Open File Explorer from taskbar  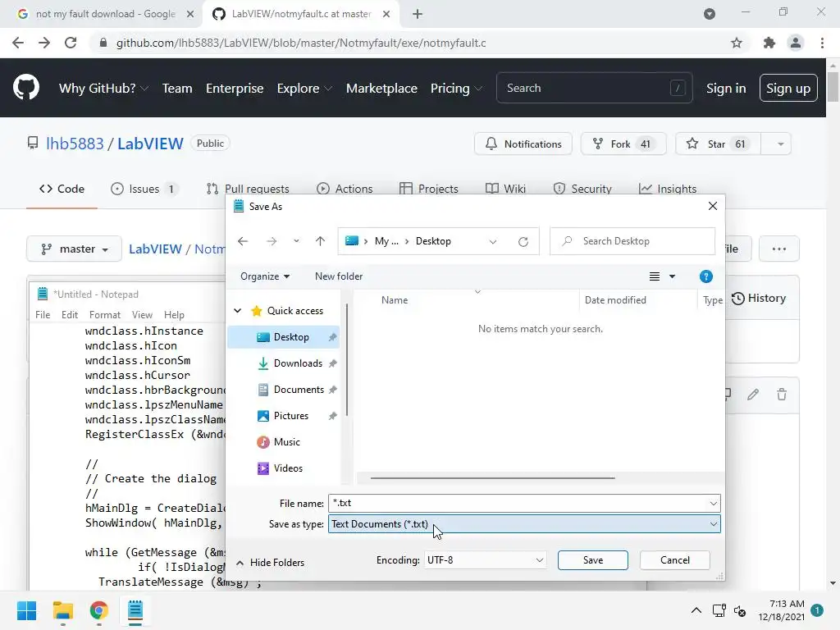point(62,610)
